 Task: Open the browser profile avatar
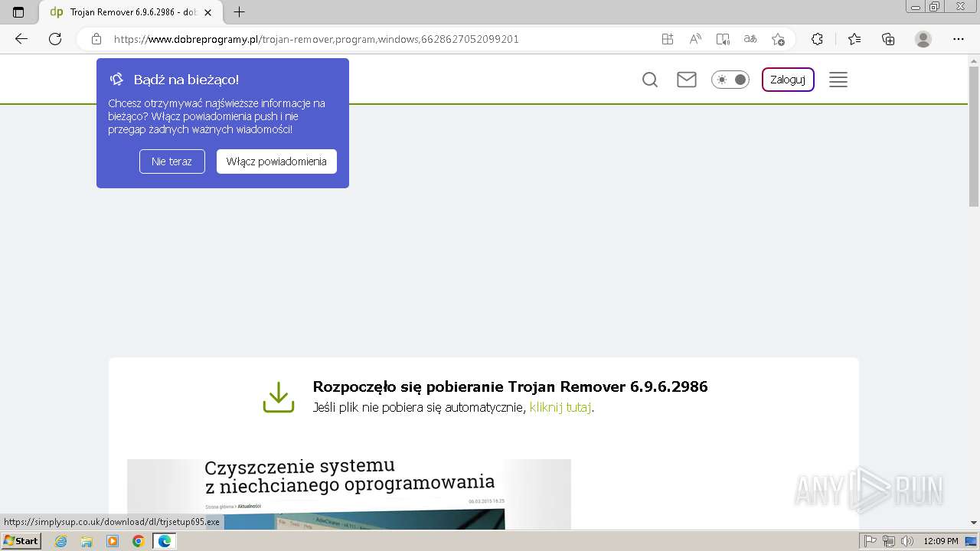923,39
